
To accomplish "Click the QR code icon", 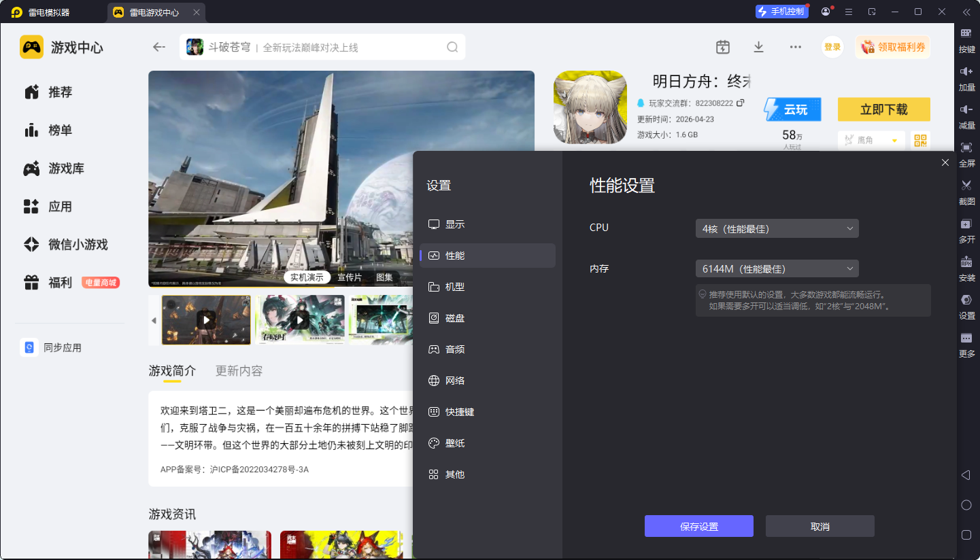I will pyautogui.click(x=920, y=141).
